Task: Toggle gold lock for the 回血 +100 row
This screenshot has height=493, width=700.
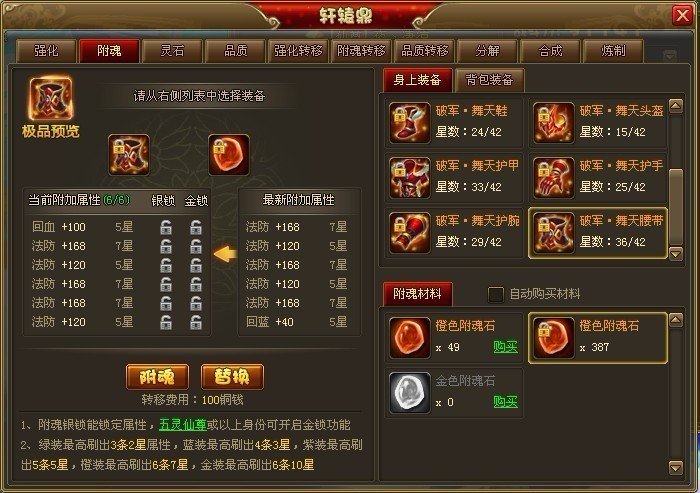Action: pyautogui.click(x=196, y=227)
